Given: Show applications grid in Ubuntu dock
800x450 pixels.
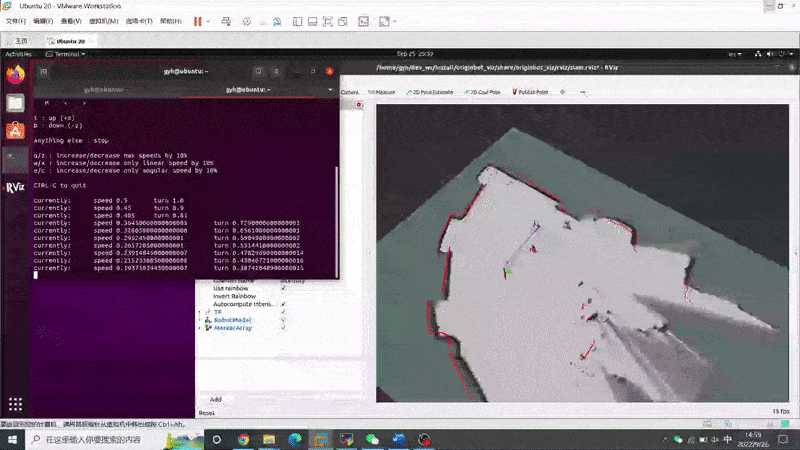Looking at the screenshot, I should [x=15, y=403].
